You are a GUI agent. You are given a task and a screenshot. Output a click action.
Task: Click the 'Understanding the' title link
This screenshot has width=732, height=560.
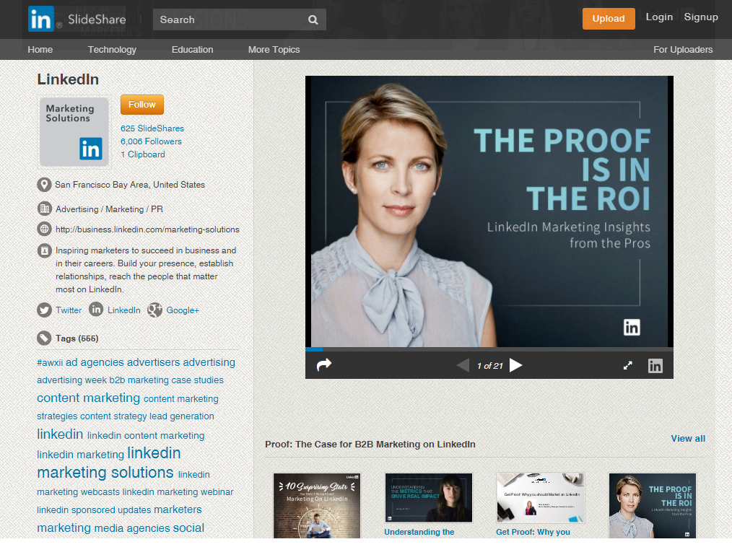tap(419, 532)
